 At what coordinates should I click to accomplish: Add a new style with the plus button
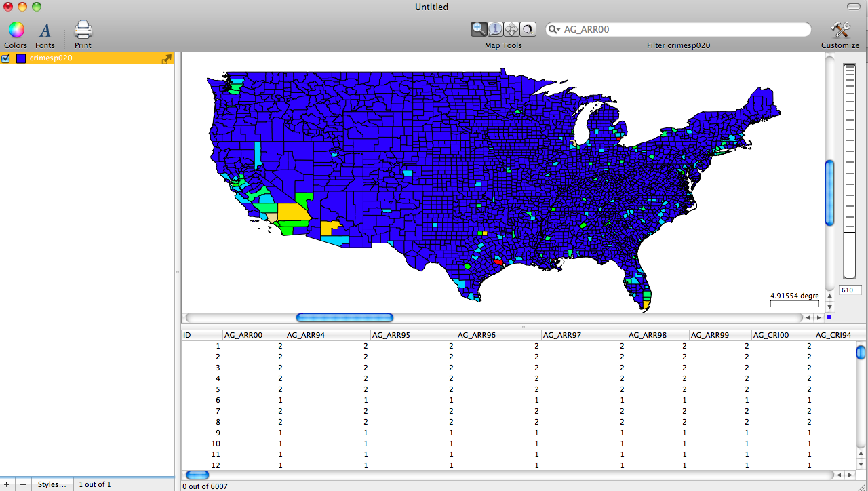(6, 484)
